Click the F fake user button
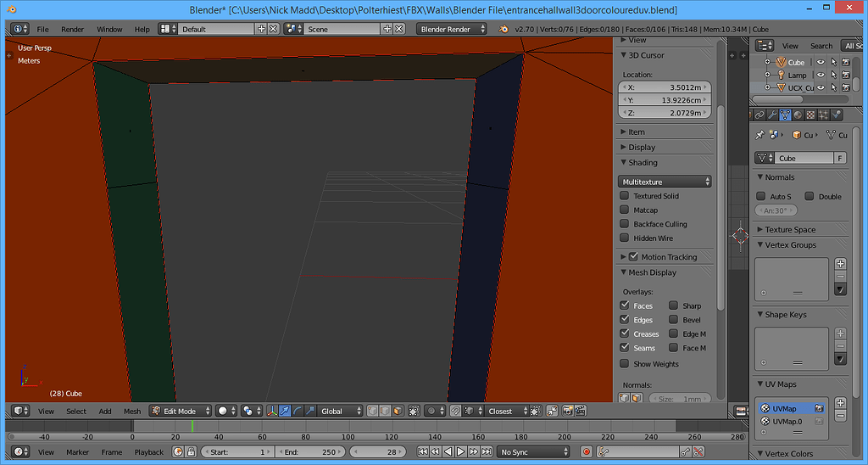 840,158
